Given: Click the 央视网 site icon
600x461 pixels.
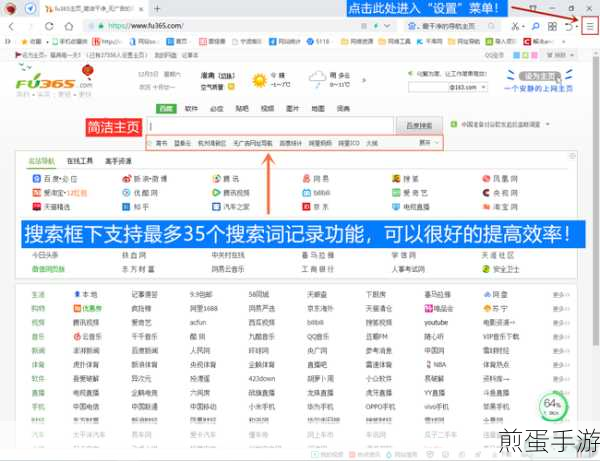Looking at the screenshot, I should [x=486, y=193].
